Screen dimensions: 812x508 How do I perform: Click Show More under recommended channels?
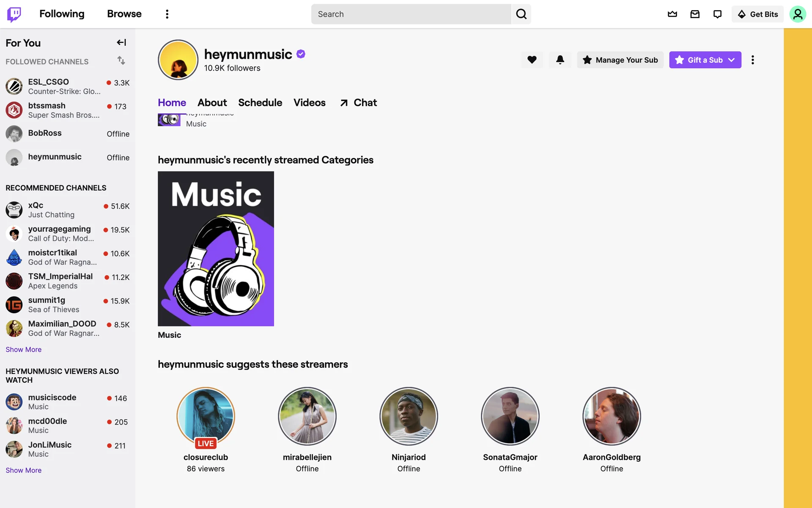click(x=24, y=349)
